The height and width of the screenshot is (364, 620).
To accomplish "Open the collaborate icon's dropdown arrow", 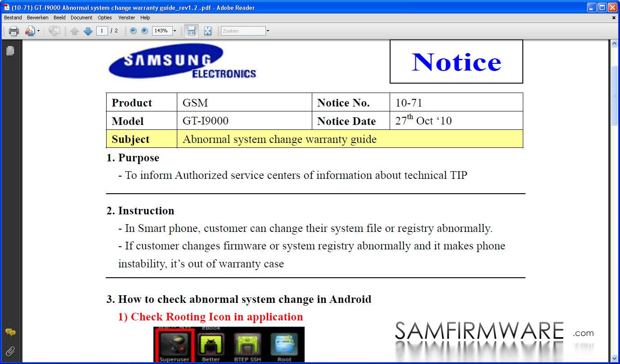I will coord(38,31).
